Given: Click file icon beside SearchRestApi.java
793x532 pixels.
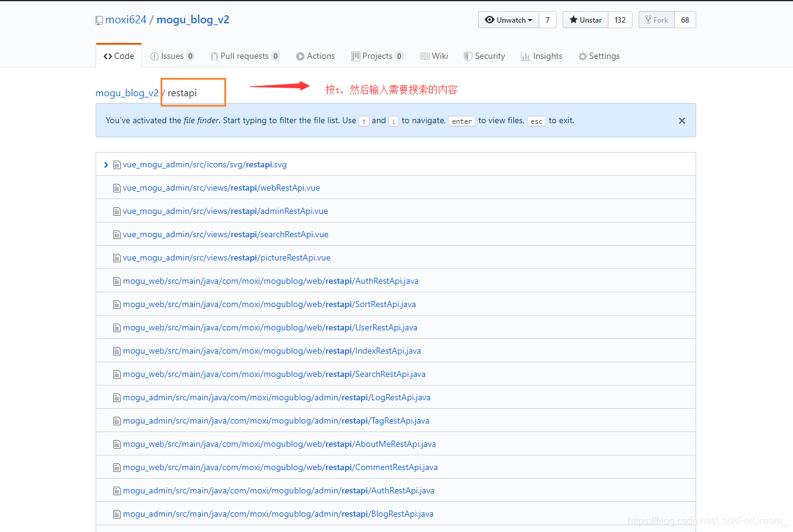Looking at the screenshot, I should point(116,374).
